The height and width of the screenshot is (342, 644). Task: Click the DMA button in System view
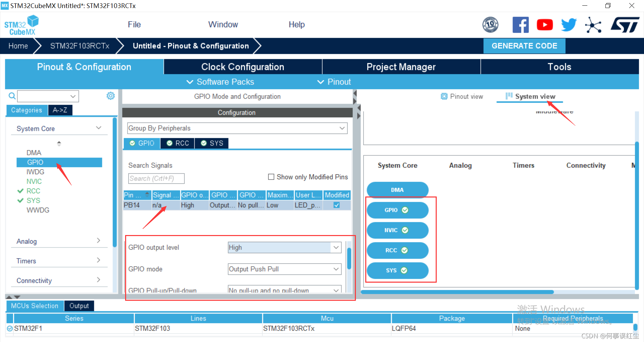click(x=397, y=189)
